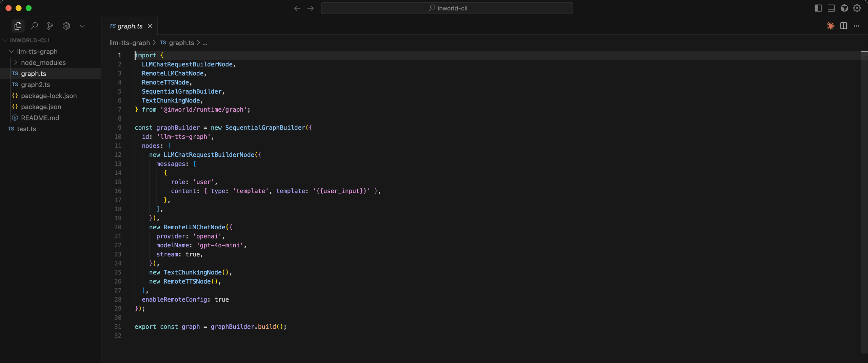Show the security shield icon menu bar
This screenshot has height=363, width=868.
pos(844,8)
